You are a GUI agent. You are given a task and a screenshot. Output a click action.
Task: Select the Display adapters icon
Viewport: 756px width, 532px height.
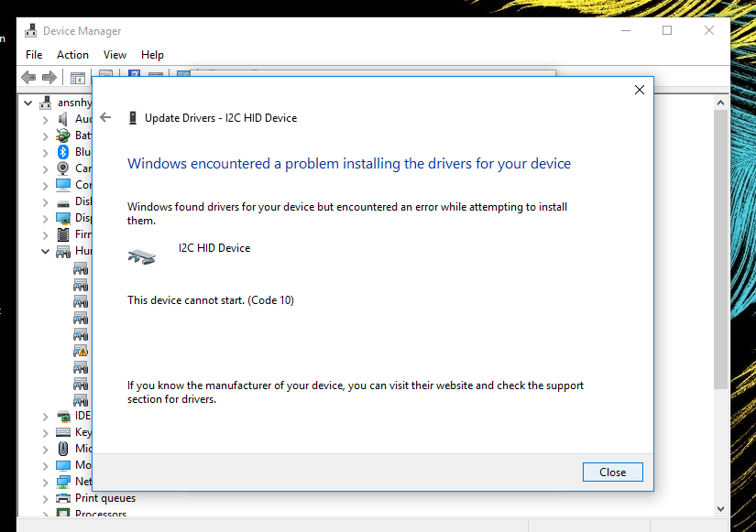point(63,218)
